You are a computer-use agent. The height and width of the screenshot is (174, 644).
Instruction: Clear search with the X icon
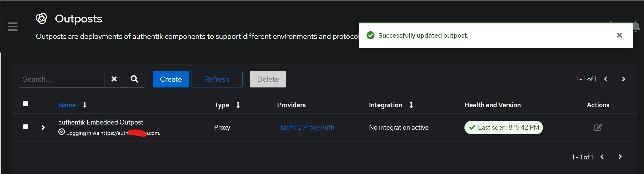click(x=114, y=79)
